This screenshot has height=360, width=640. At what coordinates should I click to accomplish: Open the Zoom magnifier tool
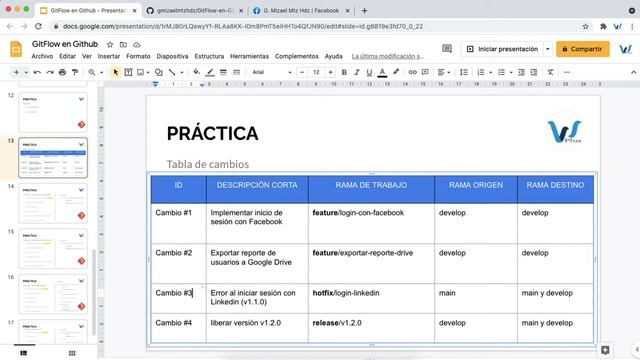point(91,72)
